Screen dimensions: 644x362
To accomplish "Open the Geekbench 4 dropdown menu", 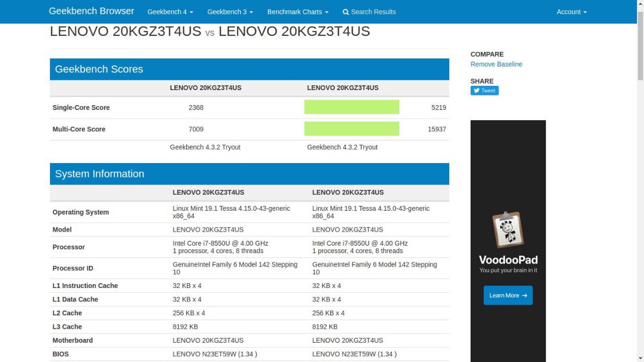I will 170,12.
